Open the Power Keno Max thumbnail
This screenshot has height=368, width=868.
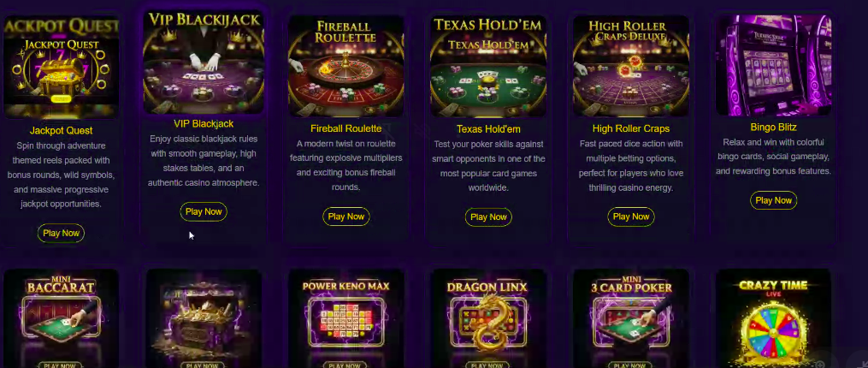[346, 318]
